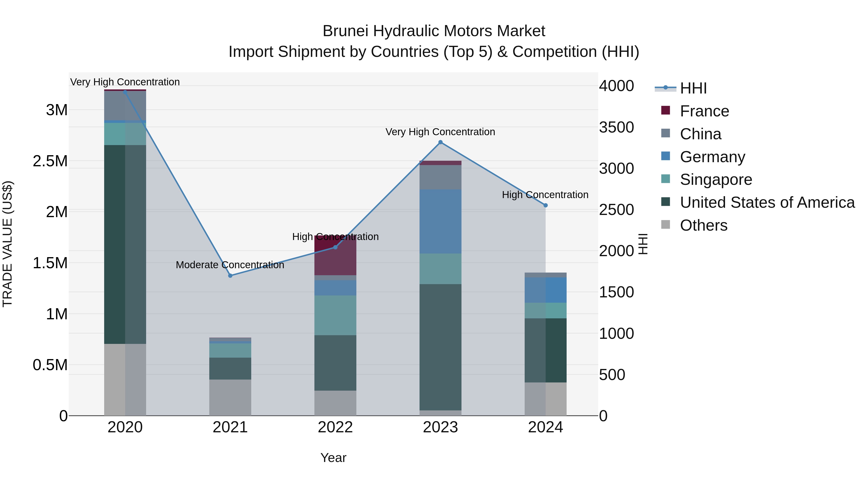The width and height of the screenshot is (868, 488).
Task: Click the 500 right axis tick label
Action: pyautogui.click(x=612, y=374)
